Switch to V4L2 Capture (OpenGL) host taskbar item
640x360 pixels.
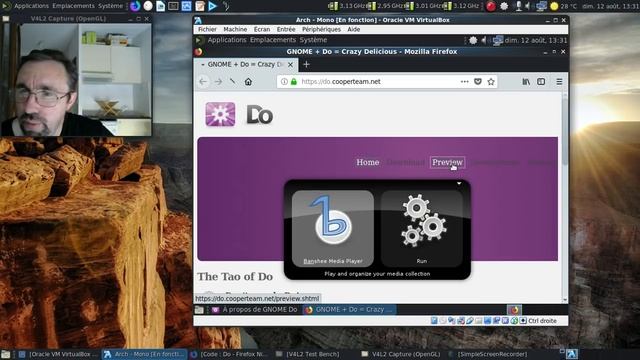(402, 354)
